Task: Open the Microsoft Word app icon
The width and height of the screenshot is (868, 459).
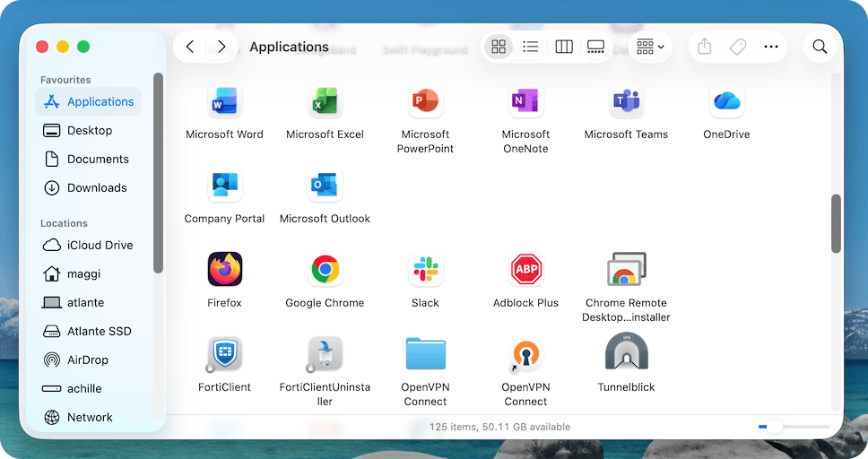Action: point(224,101)
